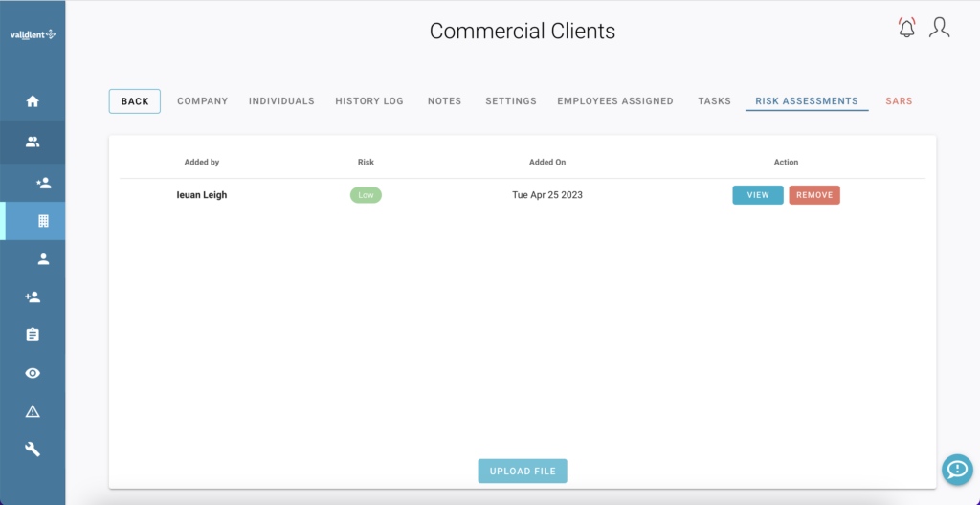Click the add person sidebar icon

point(33,297)
